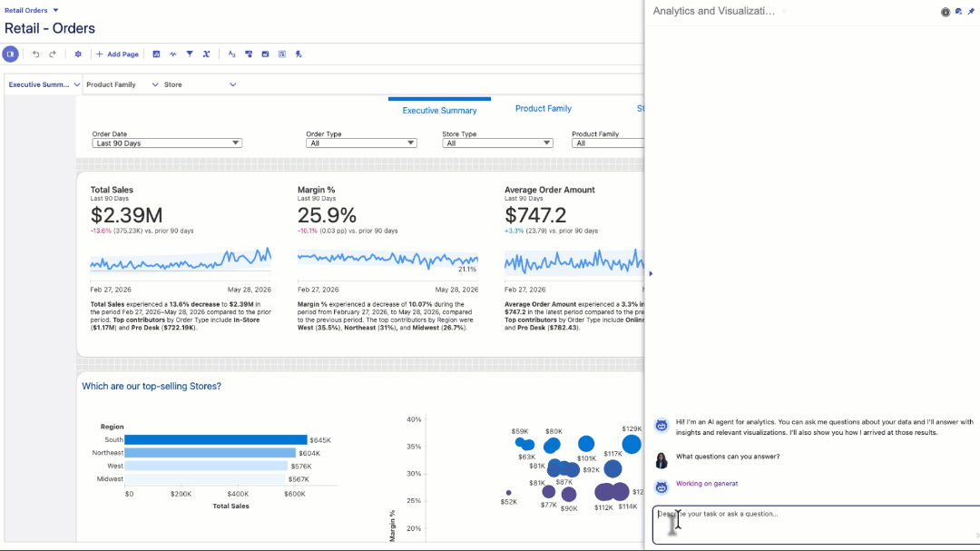The image size is (980, 551).
Task: Click the agent avatar beside greeting message
Action: [x=661, y=426]
